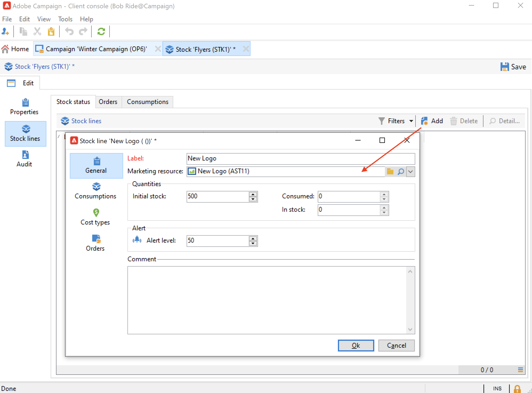Screen dimensions: 532x393
Task: Open Consumptions section in stock line dialog
Action: [x=95, y=191]
